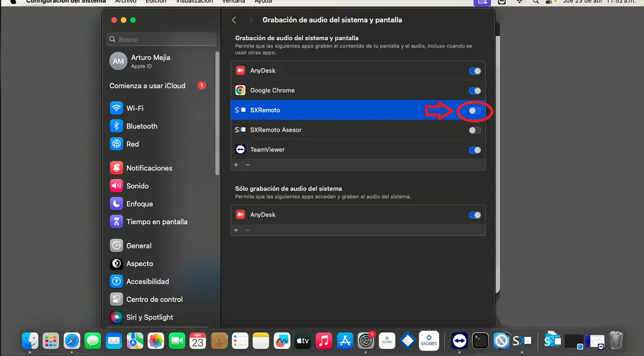Open Contacts from the dock
The image size is (644, 356).
pos(219,341)
